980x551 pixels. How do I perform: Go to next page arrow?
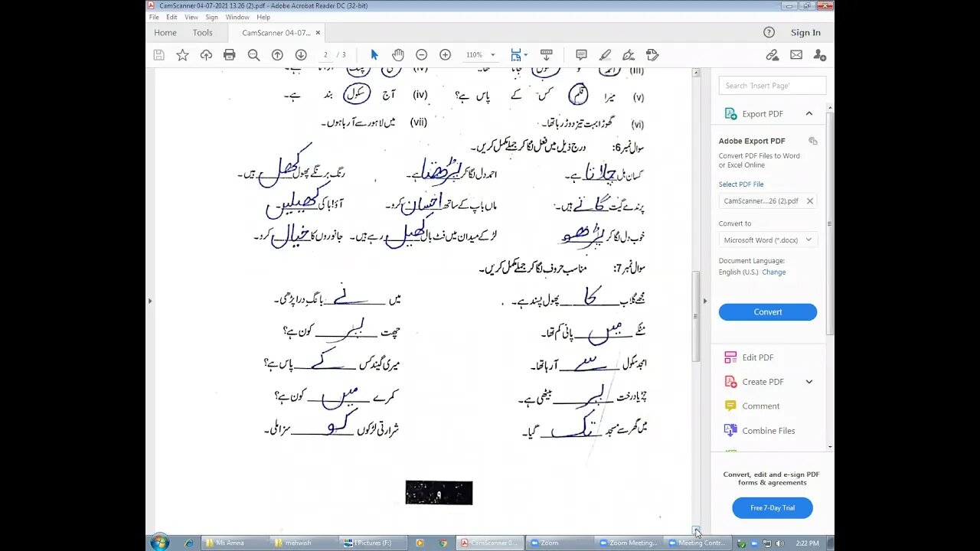[301, 55]
